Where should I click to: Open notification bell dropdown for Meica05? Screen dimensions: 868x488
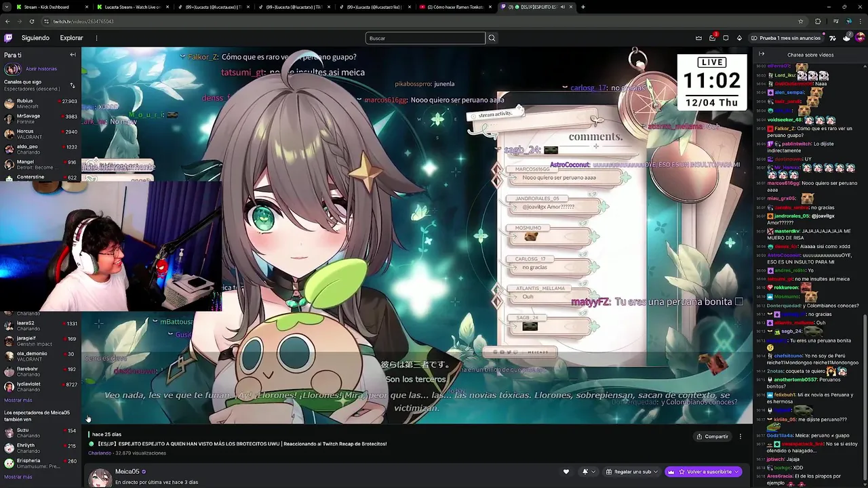[x=588, y=472]
